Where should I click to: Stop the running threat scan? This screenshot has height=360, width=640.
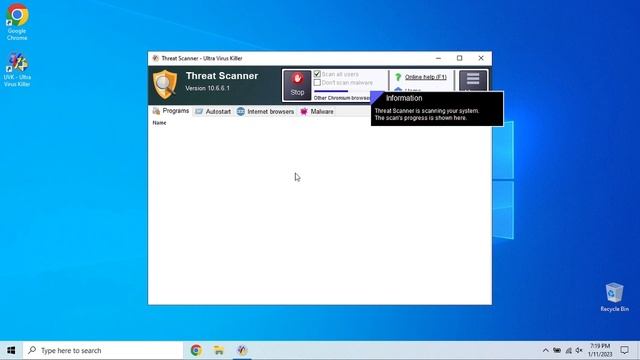[x=297, y=85]
